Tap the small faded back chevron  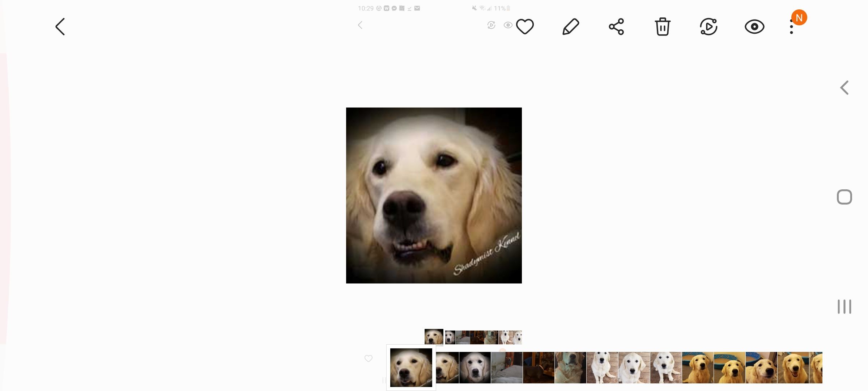click(x=360, y=25)
